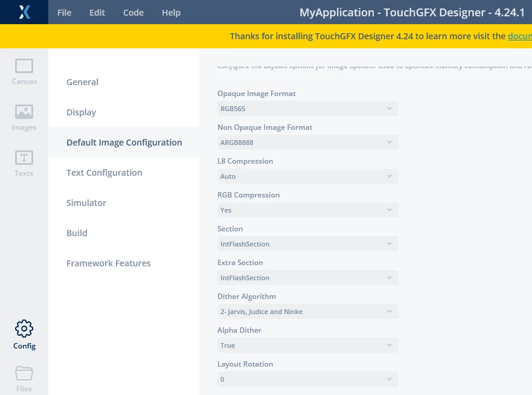Click the Opaque Image Format label

pyautogui.click(x=257, y=94)
